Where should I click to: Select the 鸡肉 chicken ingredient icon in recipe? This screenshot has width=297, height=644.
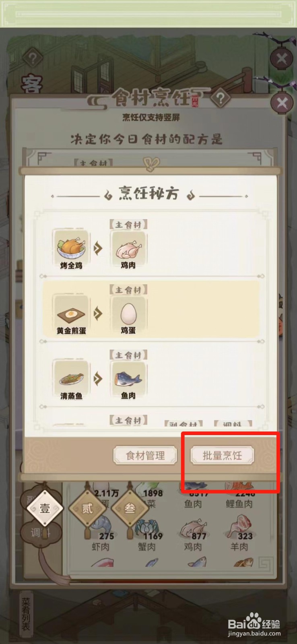pos(129,245)
